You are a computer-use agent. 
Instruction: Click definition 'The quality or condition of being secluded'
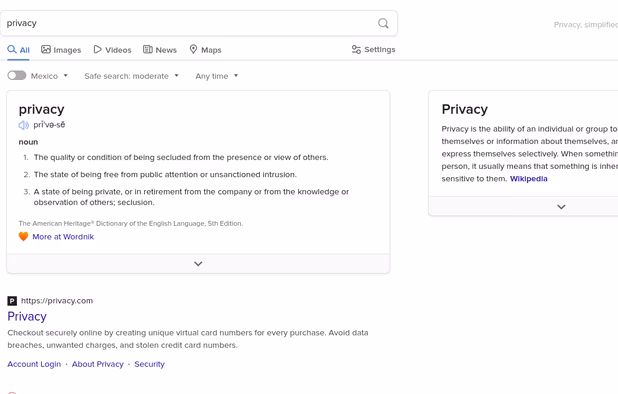click(x=181, y=158)
